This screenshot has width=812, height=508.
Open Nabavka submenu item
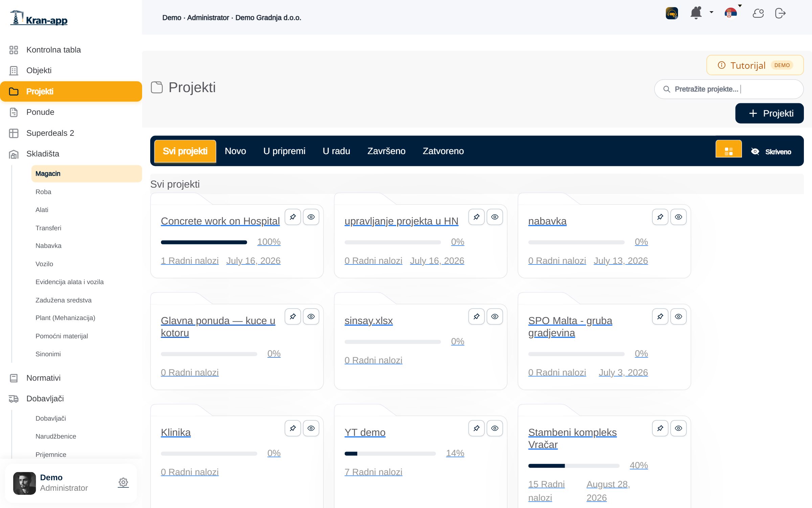coord(87,246)
